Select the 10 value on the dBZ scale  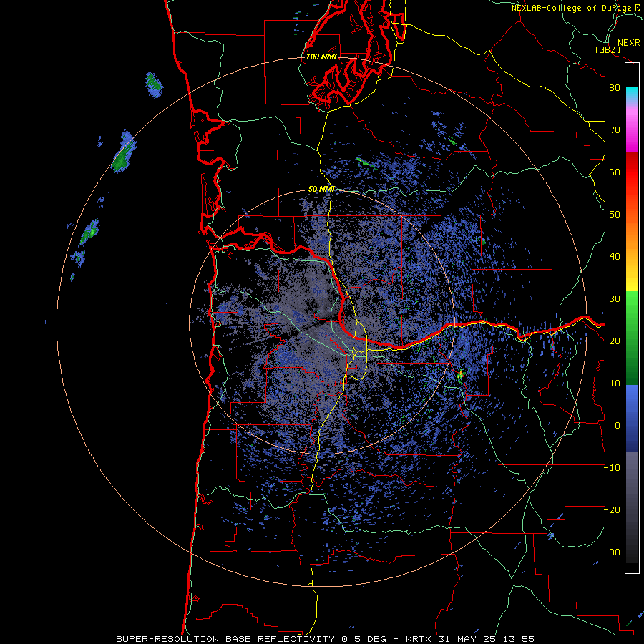coord(615,384)
